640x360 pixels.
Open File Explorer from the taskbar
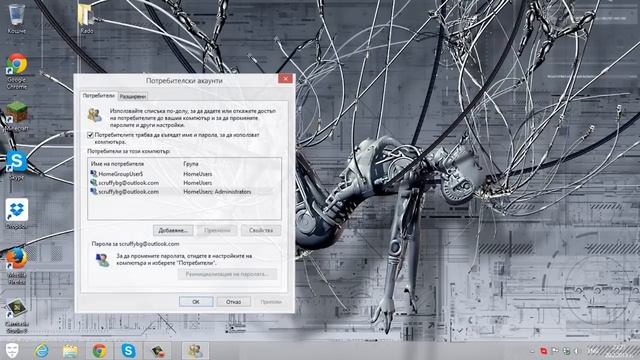coord(70,351)
